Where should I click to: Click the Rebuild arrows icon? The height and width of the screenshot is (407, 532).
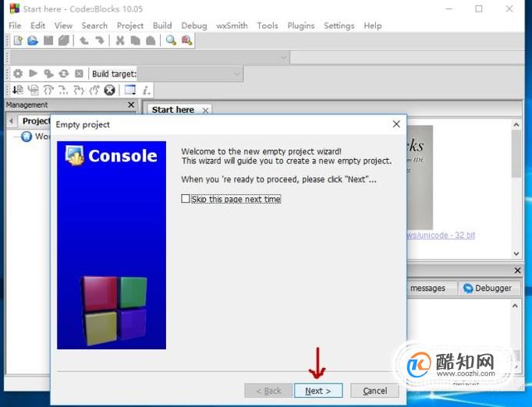tap(64, 73)
